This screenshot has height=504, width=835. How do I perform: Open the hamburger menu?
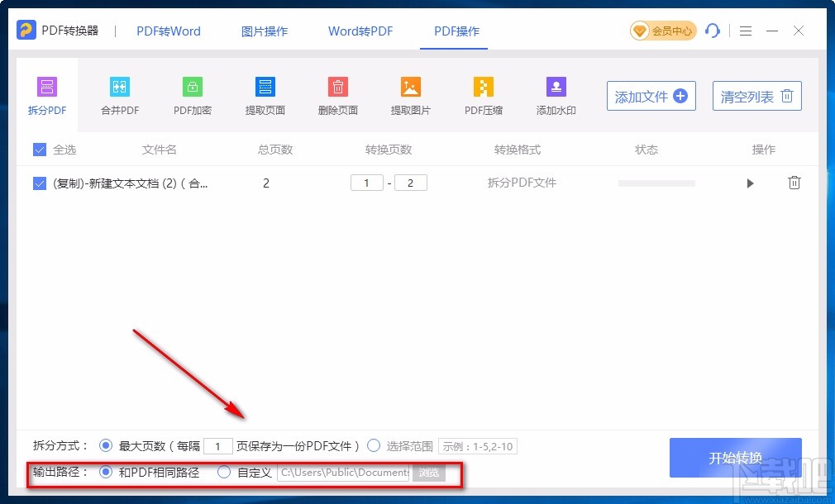pyautogui.click(x=745, y=31)
